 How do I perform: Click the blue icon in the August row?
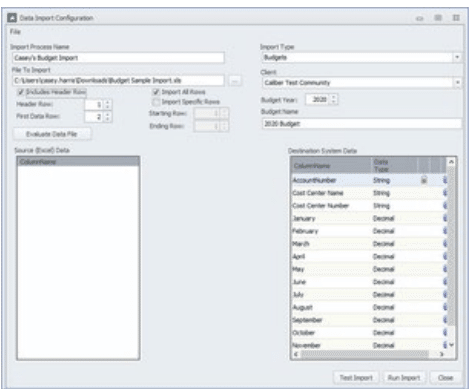[445, 307]
